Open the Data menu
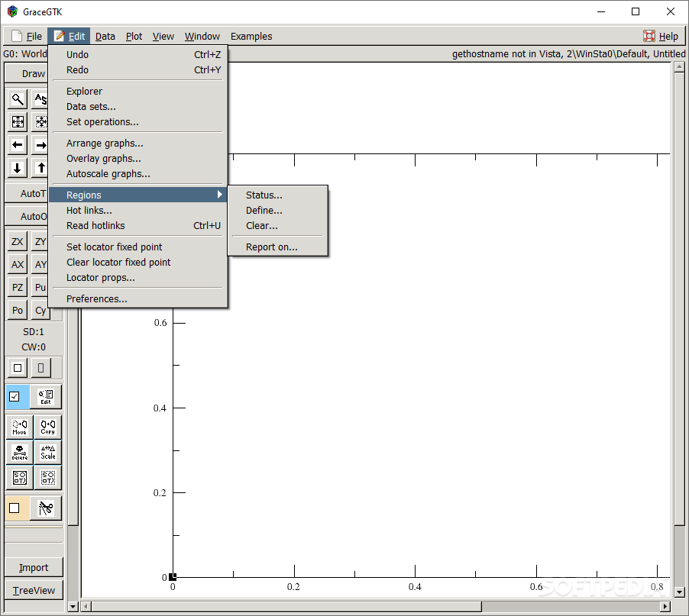Image resolution: width=689 pixels, height=616 pixels. point(105,36)
